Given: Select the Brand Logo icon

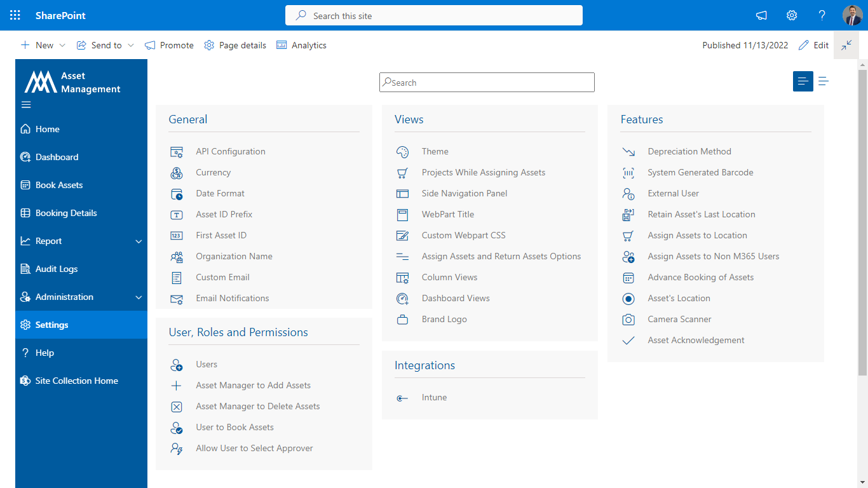Looking at the screenshot, I should [402, 319].
